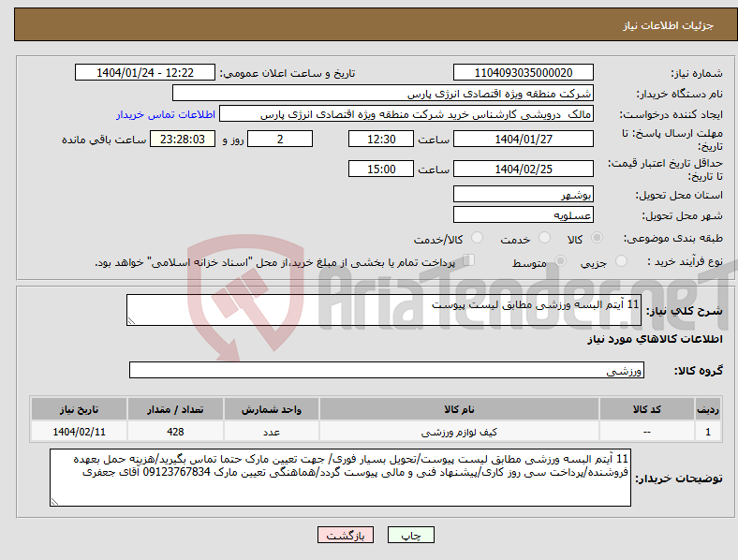
Task: Click the resize grip of buyer notes box
Action: (x=54, y=502)
